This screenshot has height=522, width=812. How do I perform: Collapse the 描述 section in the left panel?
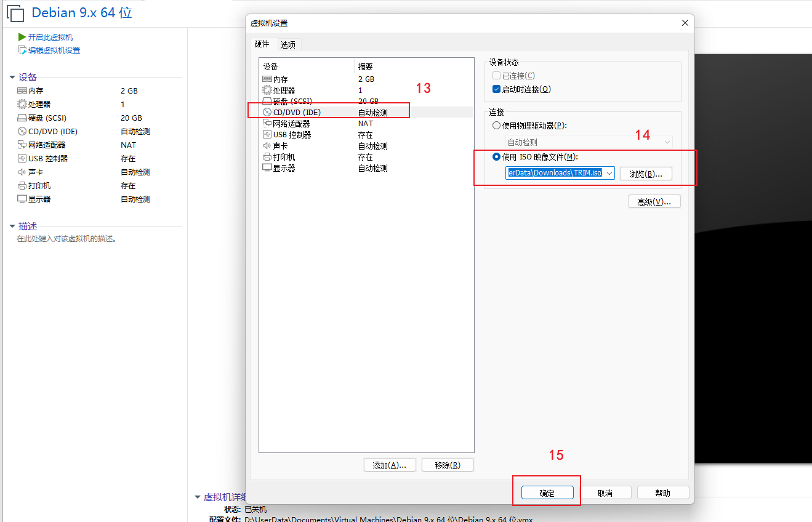click(12, 227)
